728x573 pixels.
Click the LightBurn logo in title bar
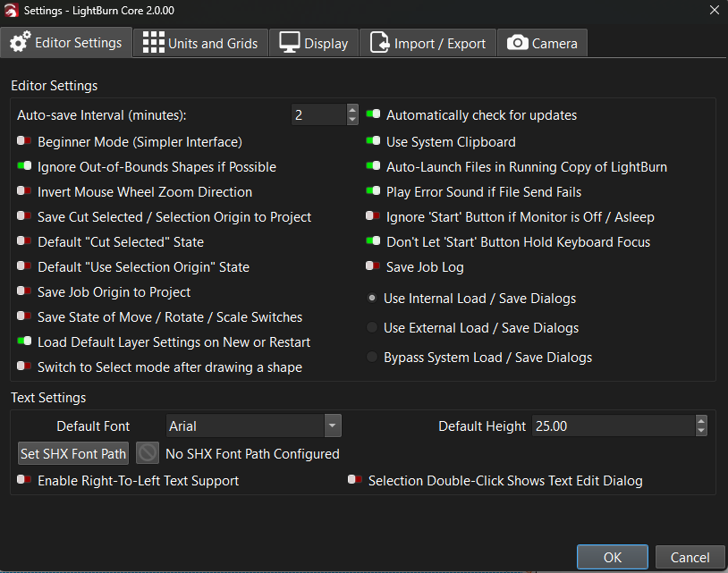[12, 10]
